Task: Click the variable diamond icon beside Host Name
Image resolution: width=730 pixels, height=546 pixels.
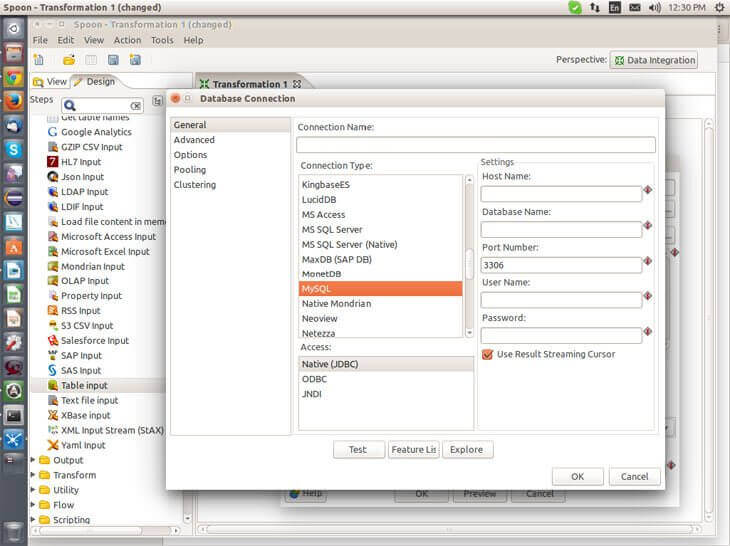Action: tap(648, 190)
